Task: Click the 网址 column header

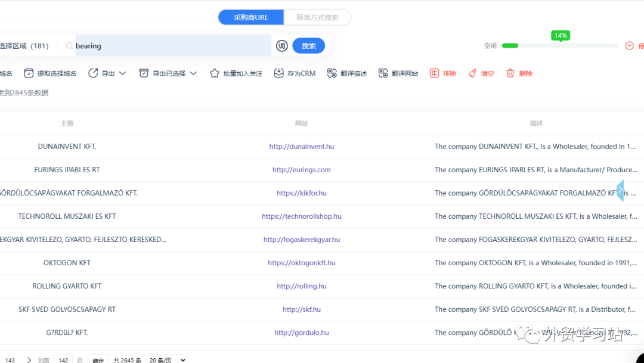Action: pyautogui.click(x=302, y=123)
